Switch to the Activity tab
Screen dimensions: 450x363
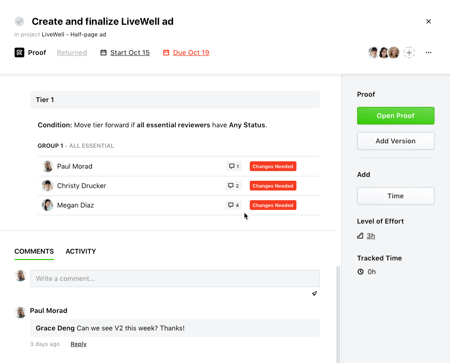point(81,251)
